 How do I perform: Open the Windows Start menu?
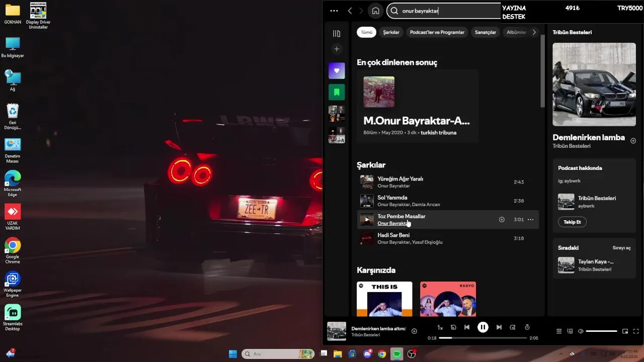[x=233, y=354]
